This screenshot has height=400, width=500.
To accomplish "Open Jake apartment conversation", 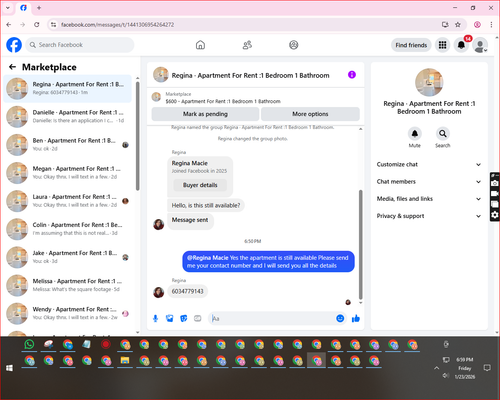I will pyautogui.click(x=68, y=257).
